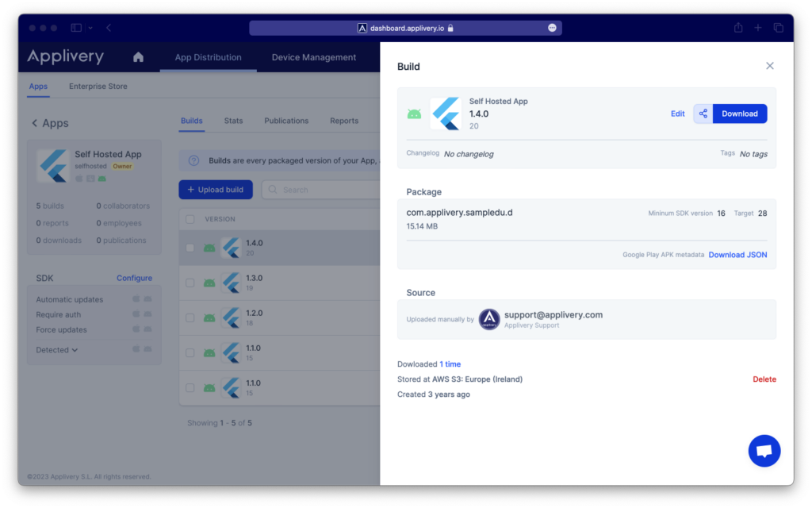The width and height of the screenshot is (812, 508).
Task: Click 'Automatic updates' SDK row
Action: 94,299
